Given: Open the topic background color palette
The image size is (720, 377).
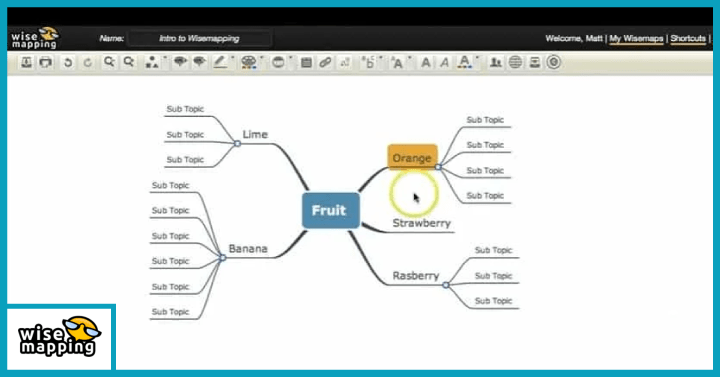Looking at the screenshot, I should coord(248,62).
